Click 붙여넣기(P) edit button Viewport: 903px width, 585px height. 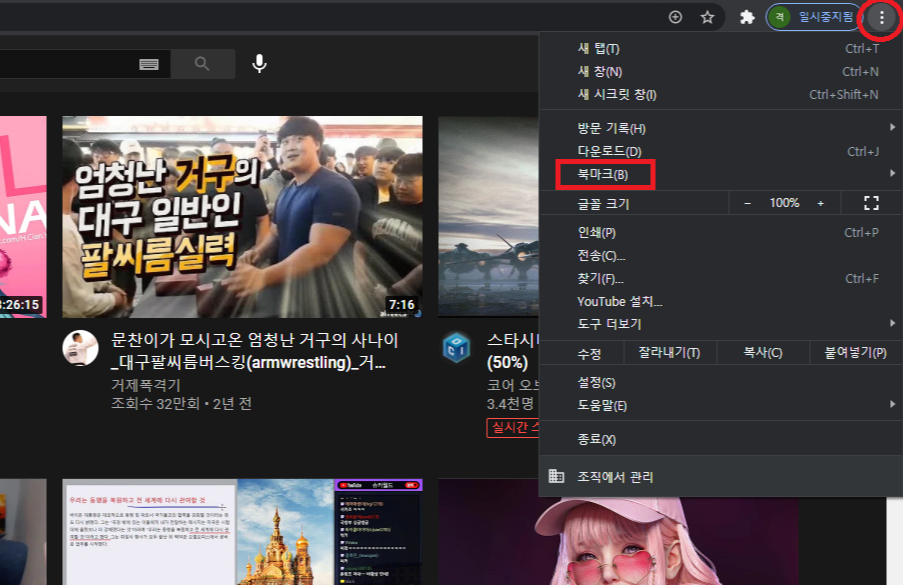click(x=855, y=353)
